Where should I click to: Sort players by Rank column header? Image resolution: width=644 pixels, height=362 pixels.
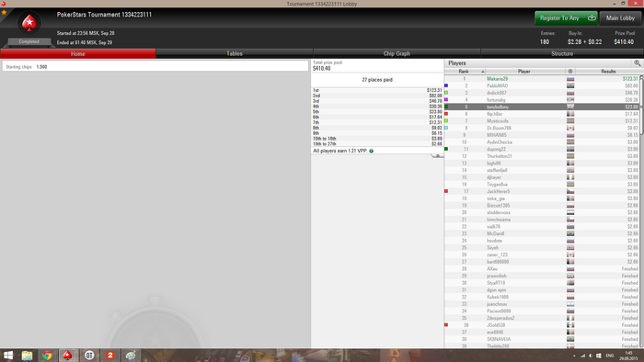click(x=465, y=72)
